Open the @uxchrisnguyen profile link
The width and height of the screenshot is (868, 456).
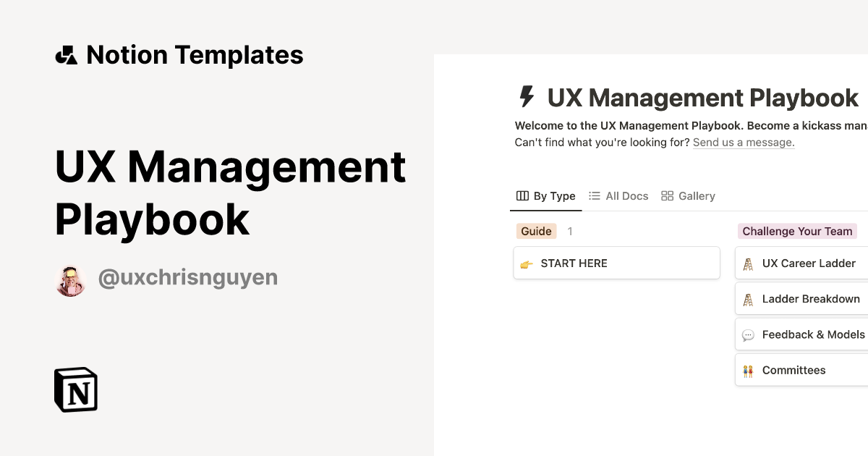[188, 276]
